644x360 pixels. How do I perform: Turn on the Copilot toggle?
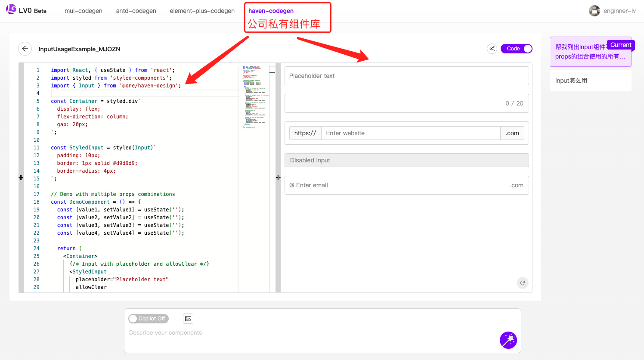tap(149, 319)
